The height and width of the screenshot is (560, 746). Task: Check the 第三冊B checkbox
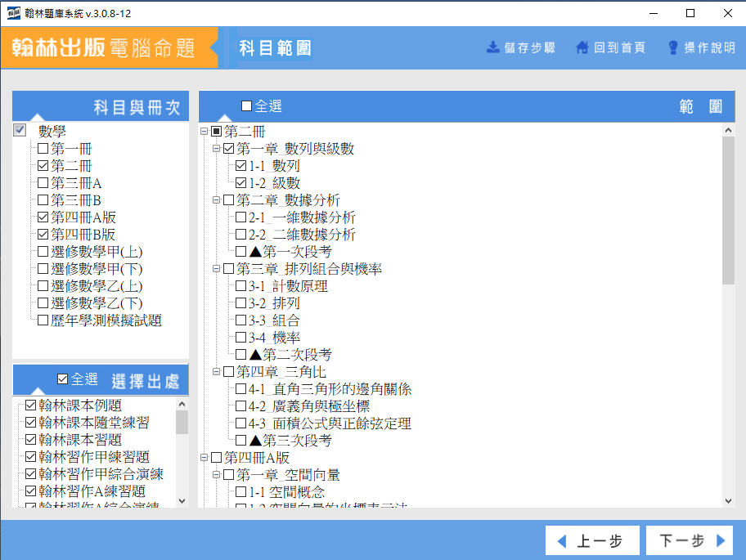(43, 199)
